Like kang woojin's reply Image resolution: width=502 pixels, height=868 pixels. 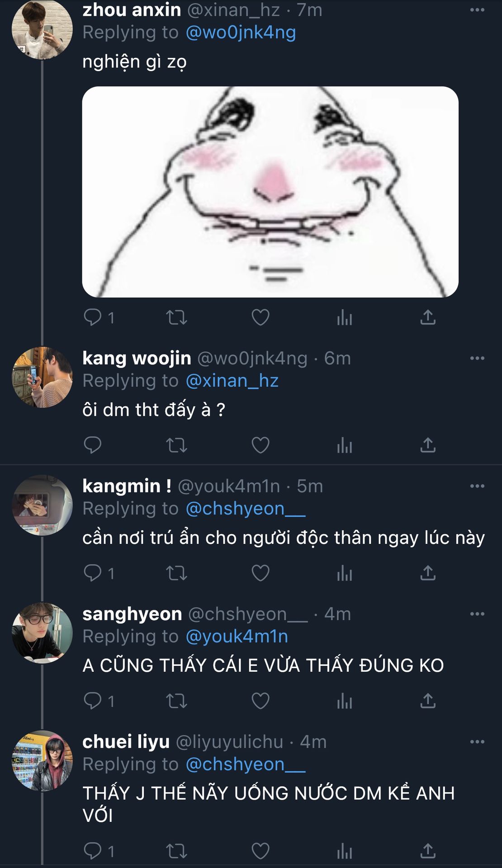point(260,445)
